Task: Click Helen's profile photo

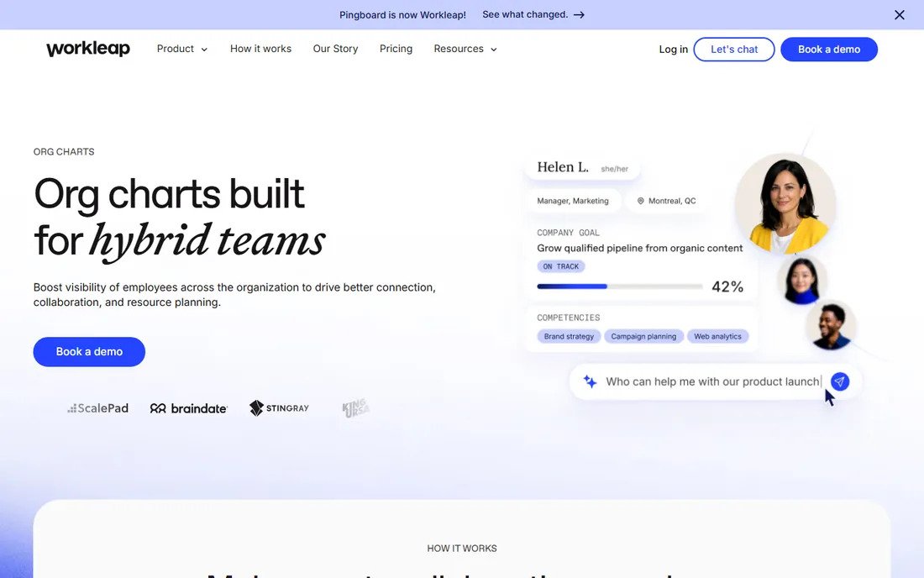Action: click(x=785, y=204)
